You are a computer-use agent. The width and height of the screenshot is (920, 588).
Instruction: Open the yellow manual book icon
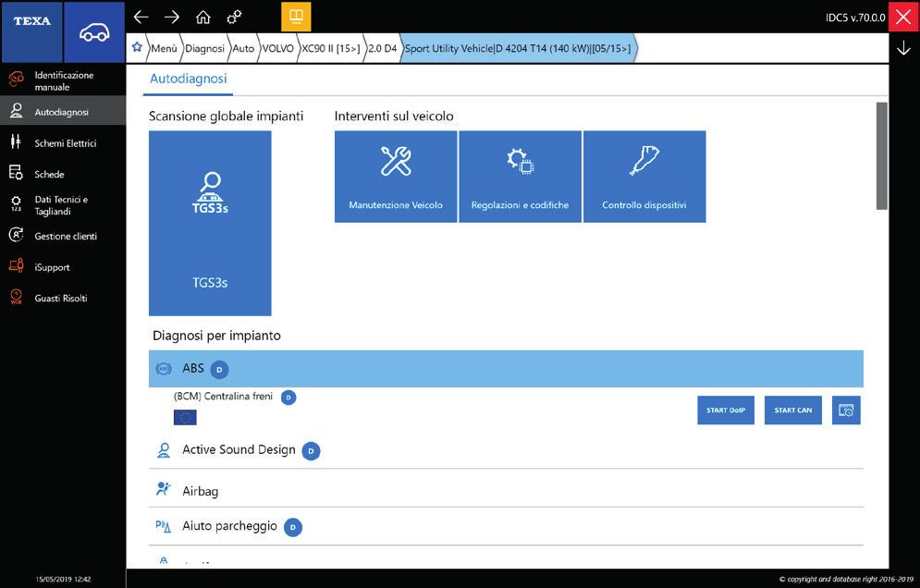tap(296, 17)
